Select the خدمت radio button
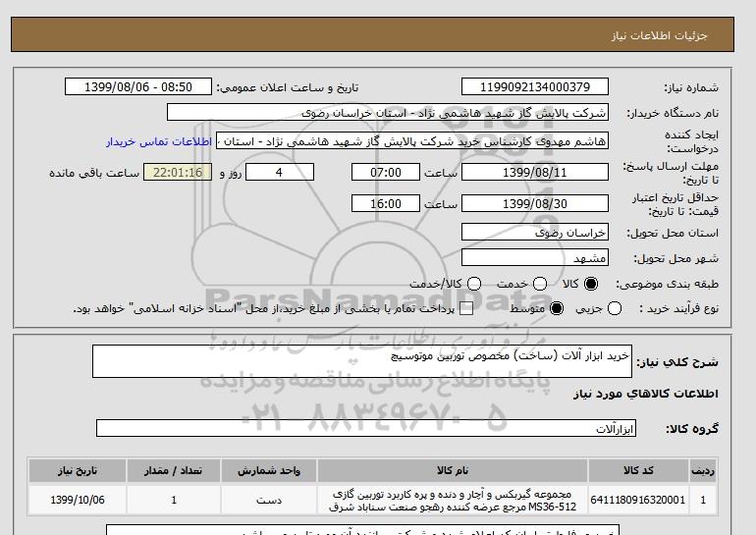The width and height of the screenshot is (756, 535). (540, 284)
